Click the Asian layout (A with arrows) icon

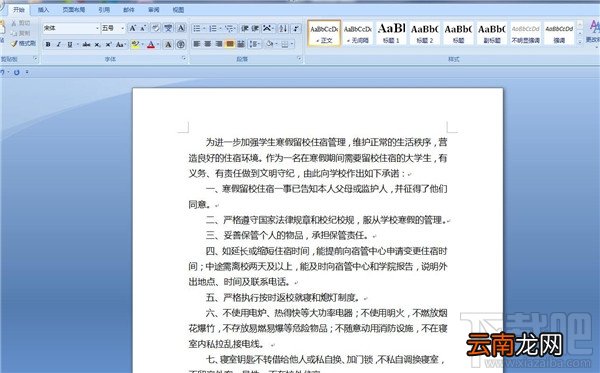[267, 28]
